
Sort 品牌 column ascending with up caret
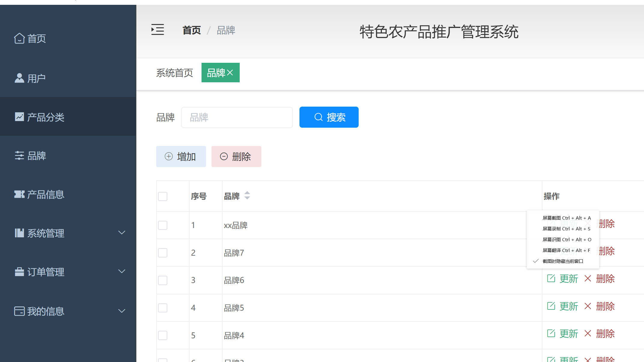[247, 193]
